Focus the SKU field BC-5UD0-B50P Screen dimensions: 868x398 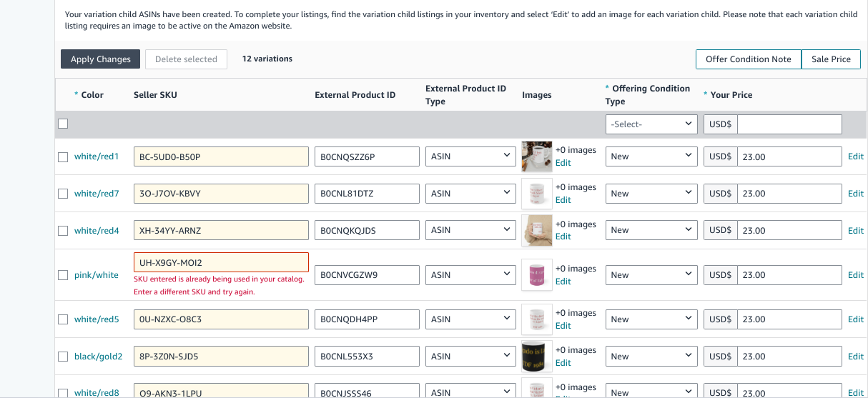coord(221,156)
